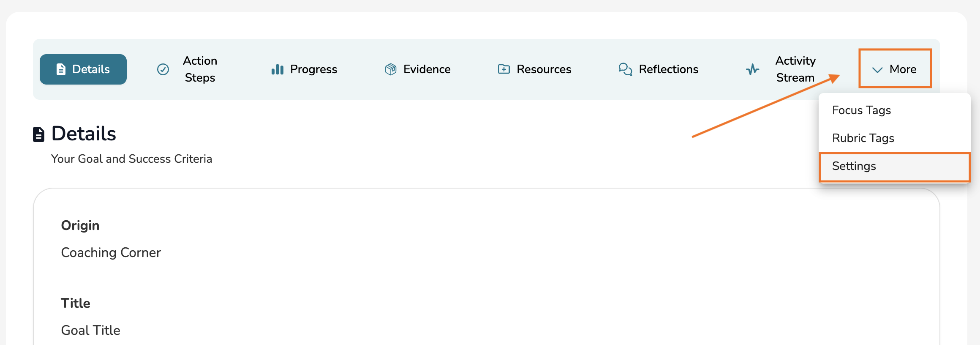Viewport: 980px width, 345px height.
Task: Click the checkmark circle icon for Action Steps
Action: point(163,69)
